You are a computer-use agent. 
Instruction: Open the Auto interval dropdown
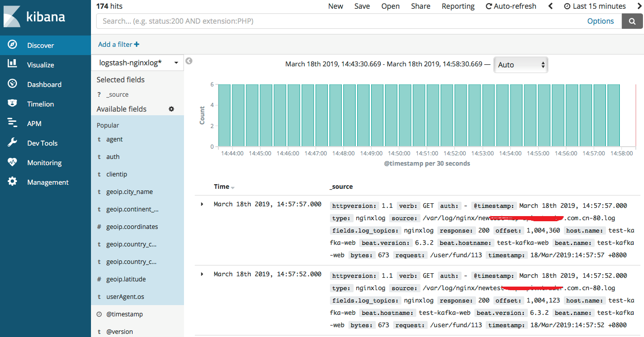coord(521,65)
